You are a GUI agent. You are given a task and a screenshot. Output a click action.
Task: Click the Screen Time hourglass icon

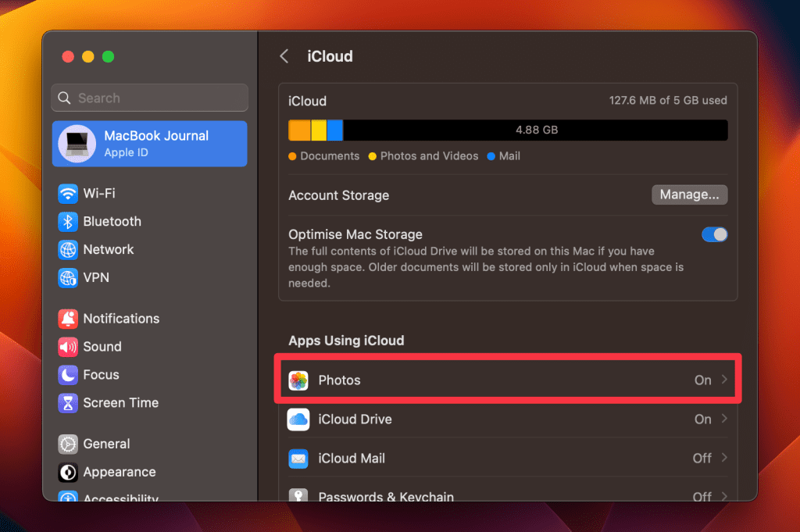[69, 403]
